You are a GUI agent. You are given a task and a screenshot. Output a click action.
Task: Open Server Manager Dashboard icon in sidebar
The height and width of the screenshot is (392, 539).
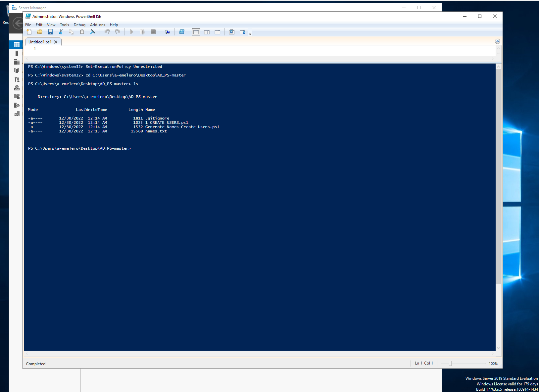pyautogui.click(x=16, y=44)
